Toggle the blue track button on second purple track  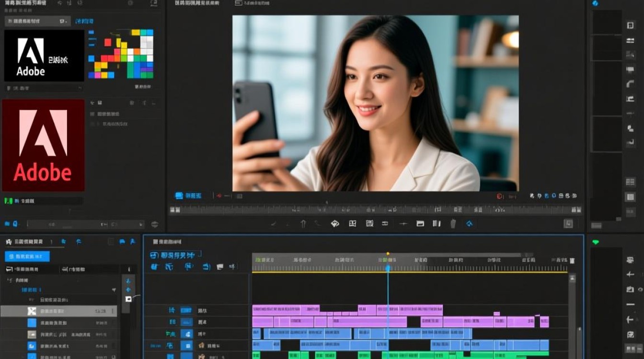186,322
